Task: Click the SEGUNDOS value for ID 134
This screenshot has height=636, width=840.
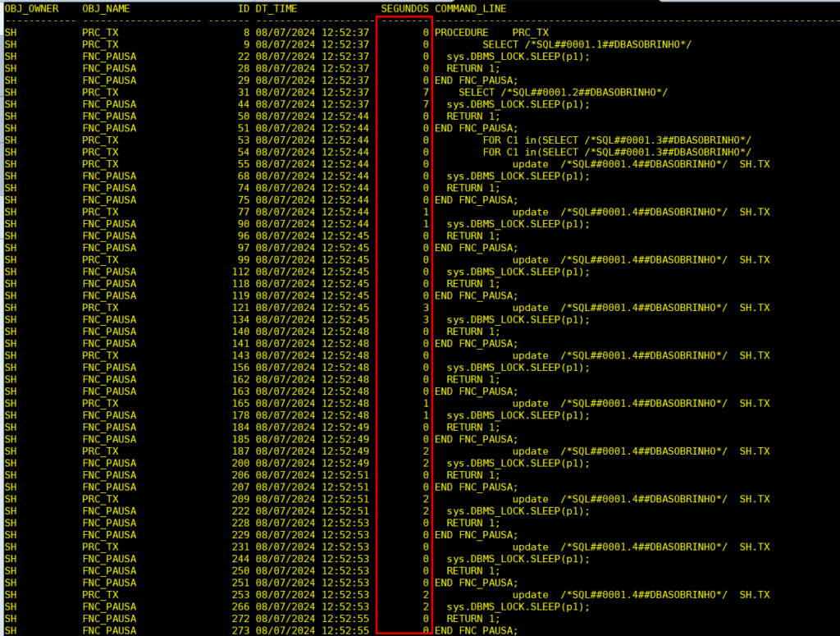Action: (426, 319)
